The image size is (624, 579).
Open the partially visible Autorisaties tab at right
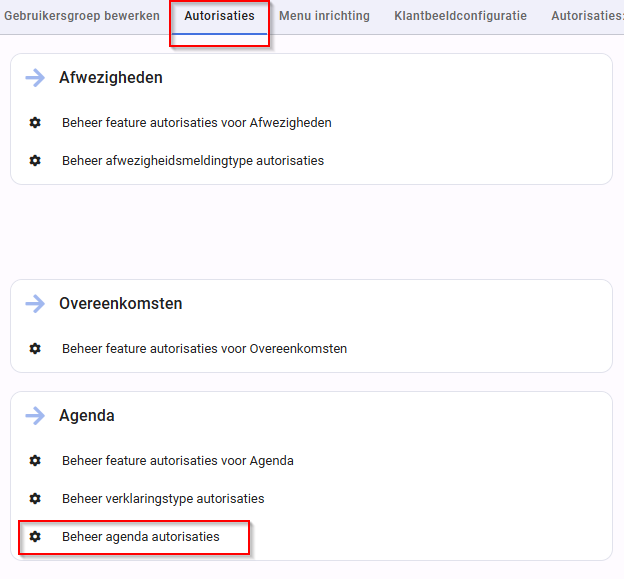click(x=587, y=16)
